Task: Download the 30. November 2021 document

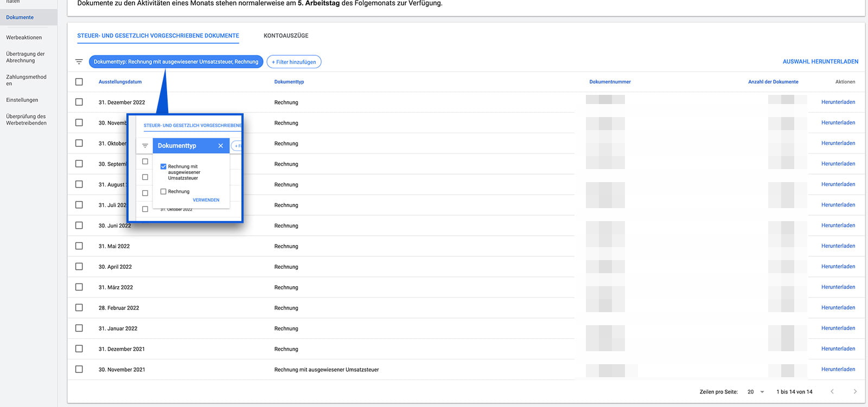Action: (838, 370)
